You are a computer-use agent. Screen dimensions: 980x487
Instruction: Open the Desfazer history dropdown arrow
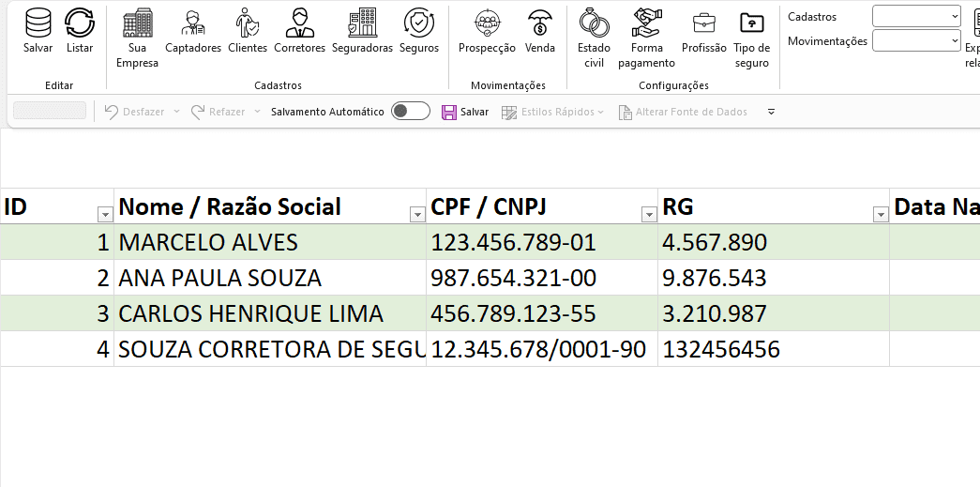(x=176, y=112)
